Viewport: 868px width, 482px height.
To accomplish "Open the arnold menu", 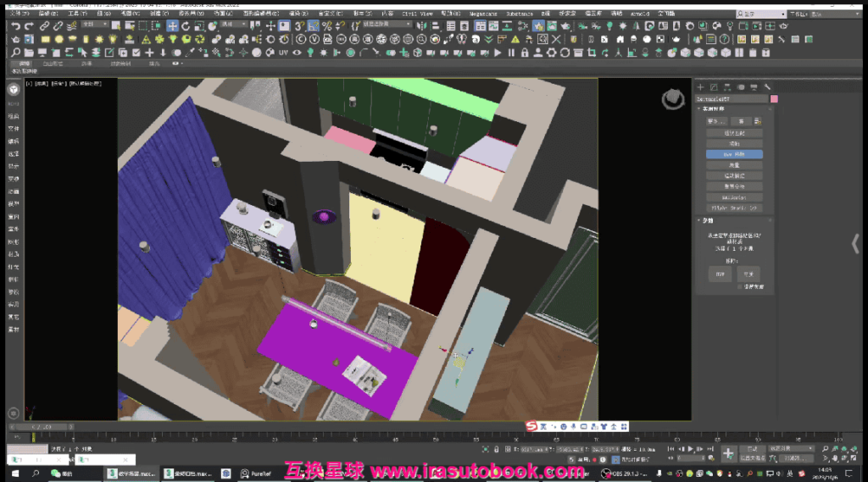I will tap(639, 14).
